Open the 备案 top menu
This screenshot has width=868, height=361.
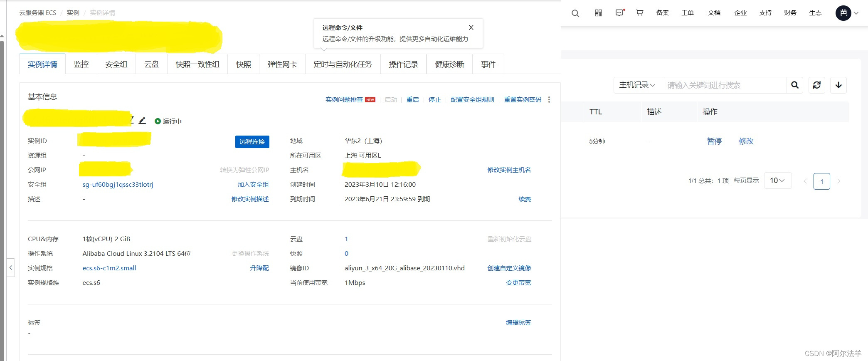[x=663, y=13]
